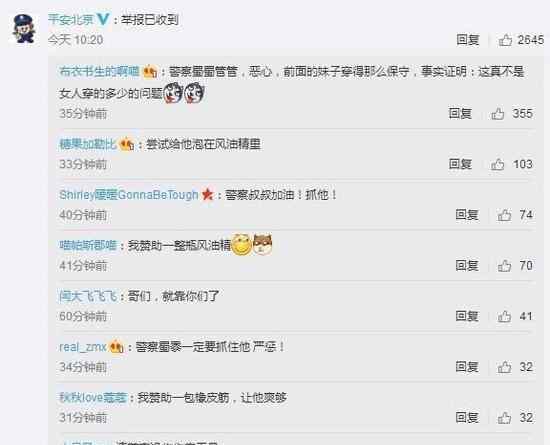Like the real_zmx comment
550x445 pixels.
coord(504,367)
